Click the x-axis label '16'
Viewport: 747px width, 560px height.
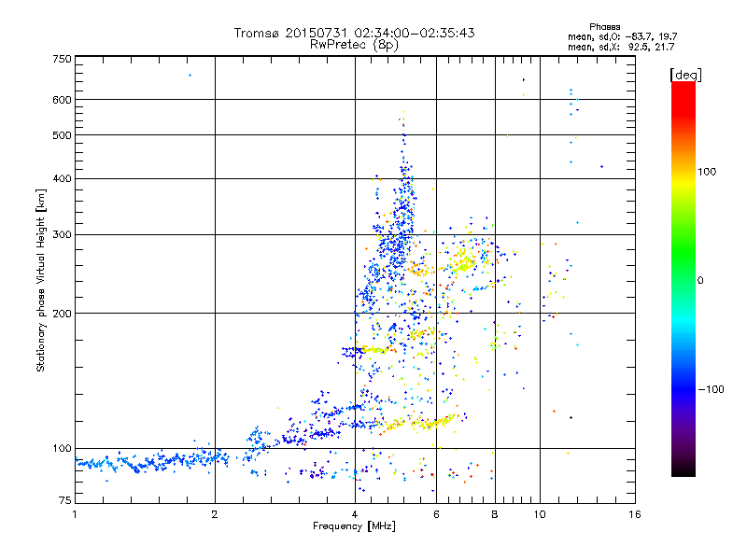635,514
